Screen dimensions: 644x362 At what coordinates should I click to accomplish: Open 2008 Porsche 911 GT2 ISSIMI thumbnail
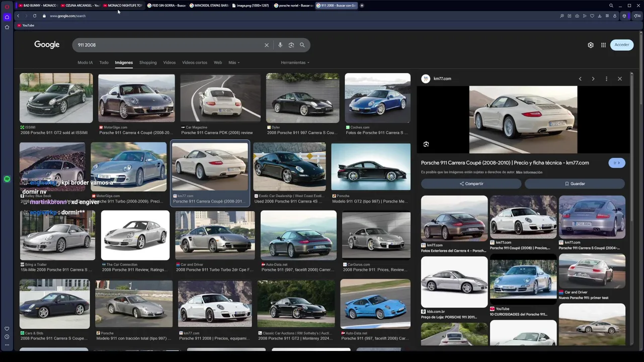tap(56, 98)
